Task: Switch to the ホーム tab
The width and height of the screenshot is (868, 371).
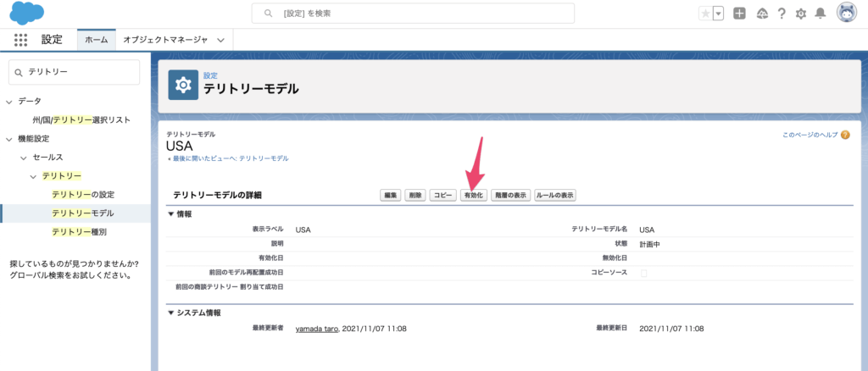Action: [x=96, y=40]
